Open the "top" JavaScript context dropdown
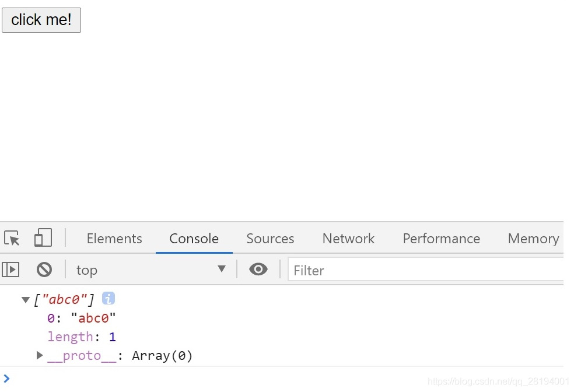The height and width of the screenshot is (392, 574). [x=150, y=269]
